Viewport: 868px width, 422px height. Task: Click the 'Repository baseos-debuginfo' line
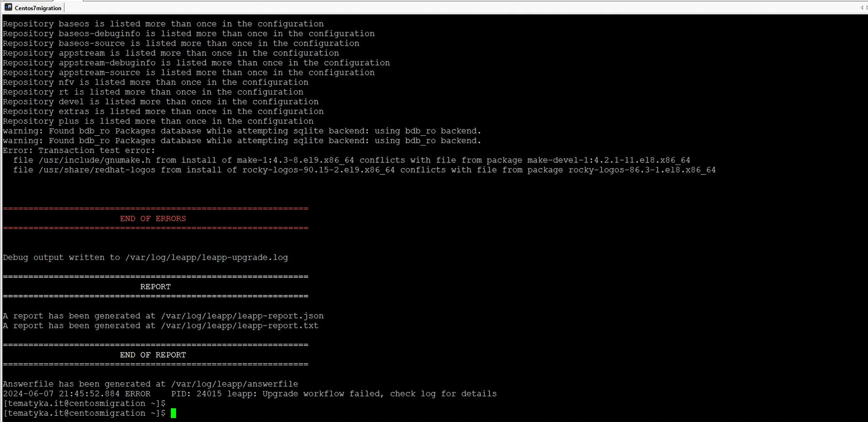tap(189, 33)
